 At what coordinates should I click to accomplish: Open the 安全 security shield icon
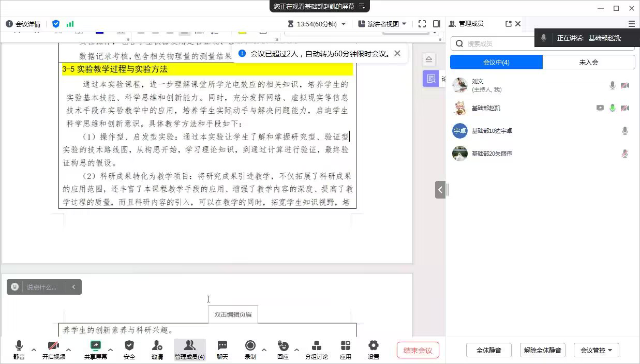(x=129, y=346)
